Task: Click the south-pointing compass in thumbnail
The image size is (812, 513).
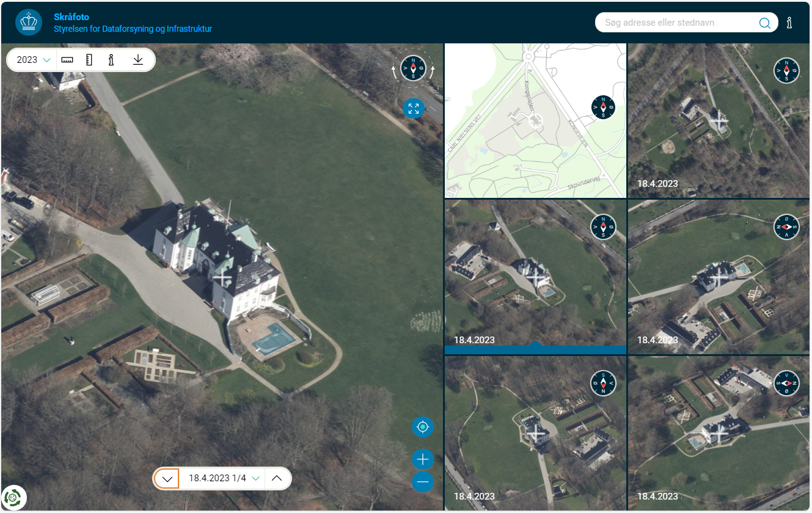Action: coord(604,383)
